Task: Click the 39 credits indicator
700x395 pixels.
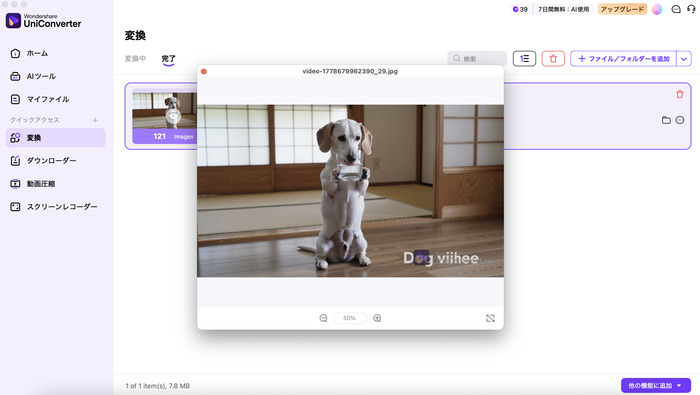Action: point(520,9)
